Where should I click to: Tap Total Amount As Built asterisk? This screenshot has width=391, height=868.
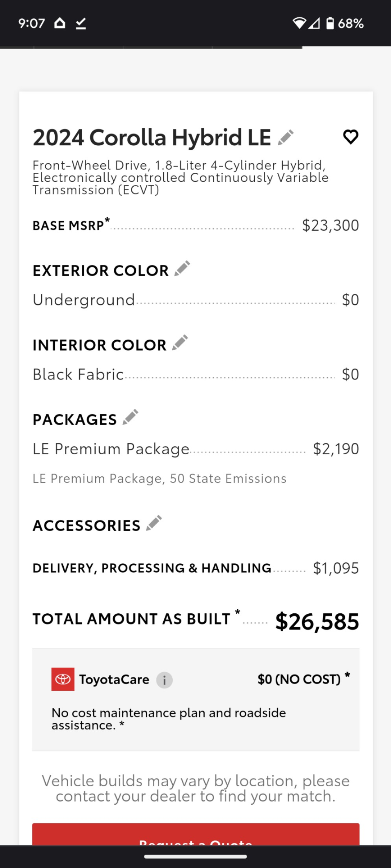click(237, 612)
